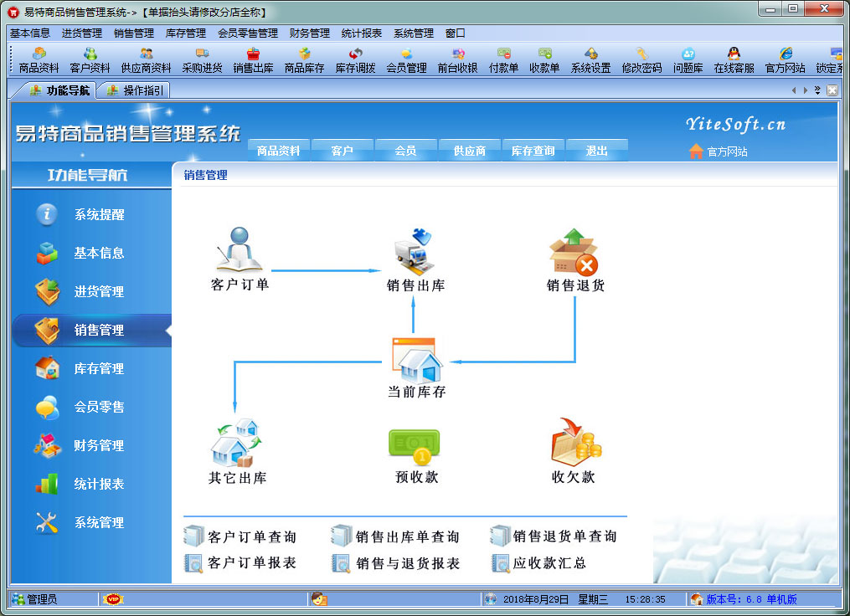Click 版本号: 6.8 单机版 in status bar
The height and width of the screenshot is (616, 850).
click(751, 599)
